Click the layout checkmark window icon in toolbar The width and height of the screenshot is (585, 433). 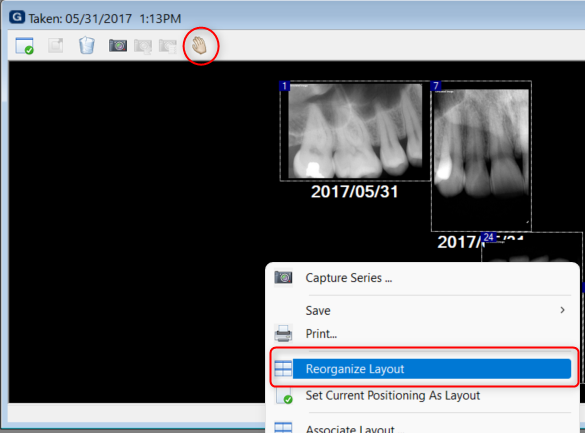click(x=25, y=46)
